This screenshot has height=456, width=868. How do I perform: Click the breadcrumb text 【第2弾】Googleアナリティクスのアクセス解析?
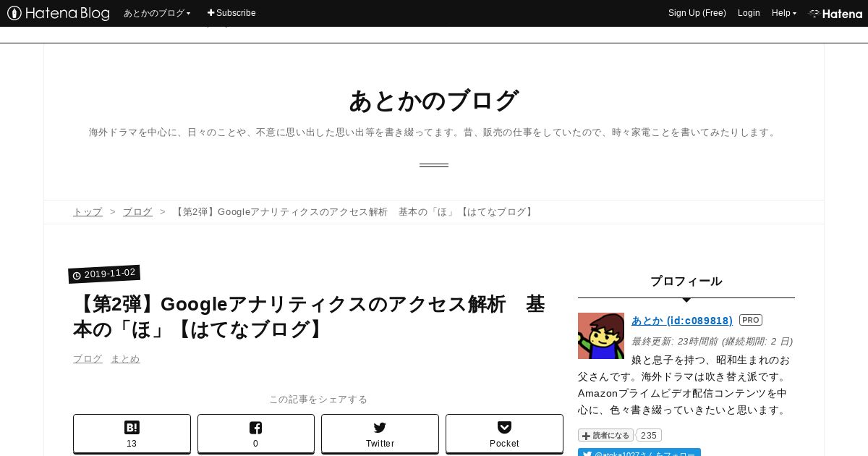point(354,212)
